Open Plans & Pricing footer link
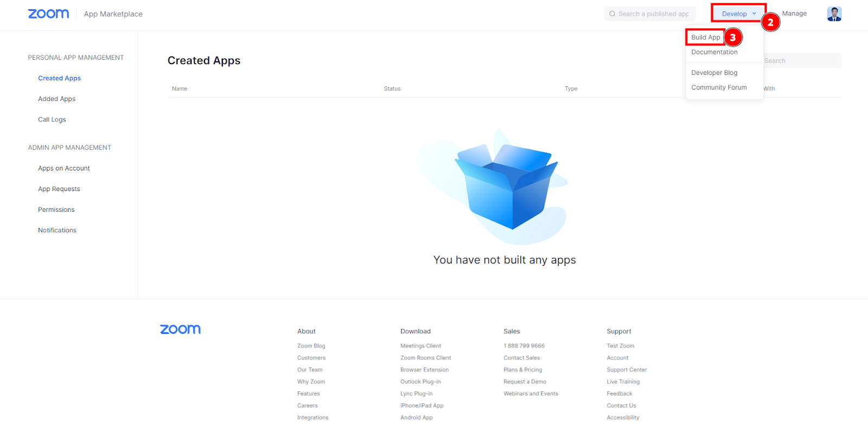868x424 pixels. pos(522,370)
